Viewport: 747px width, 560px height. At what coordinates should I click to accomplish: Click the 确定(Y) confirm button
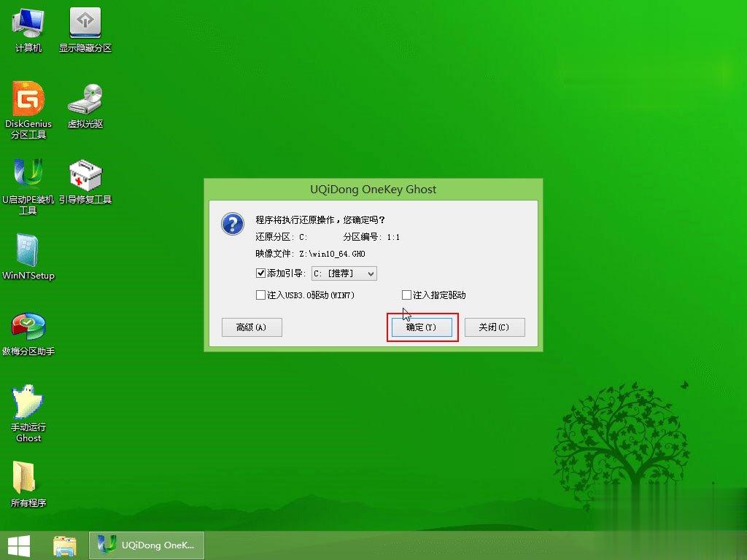pos(422,327)
